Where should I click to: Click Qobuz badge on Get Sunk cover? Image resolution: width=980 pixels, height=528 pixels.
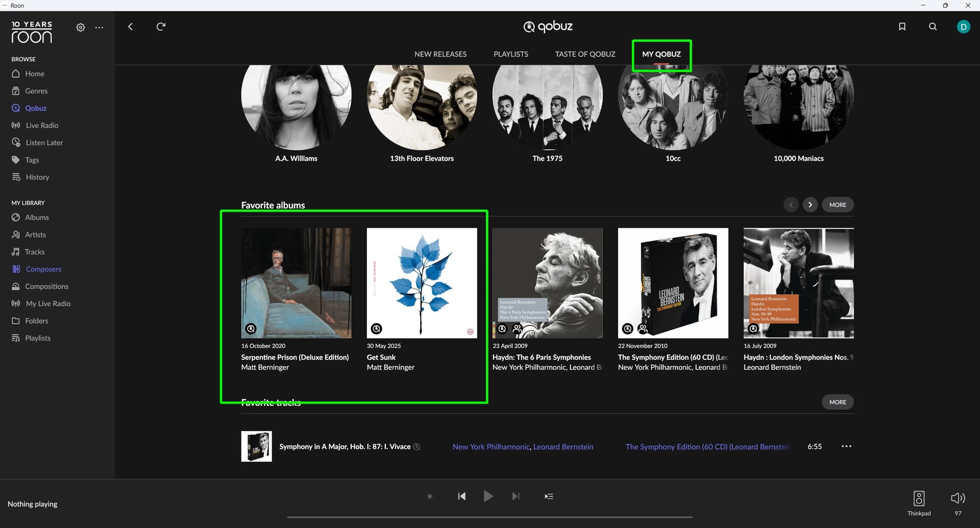pyautogui.click(x=376, y=329)
